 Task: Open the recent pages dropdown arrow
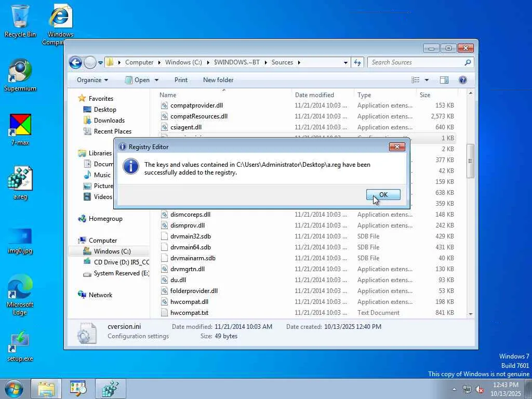pyautogui.click(x=100, y=63)
